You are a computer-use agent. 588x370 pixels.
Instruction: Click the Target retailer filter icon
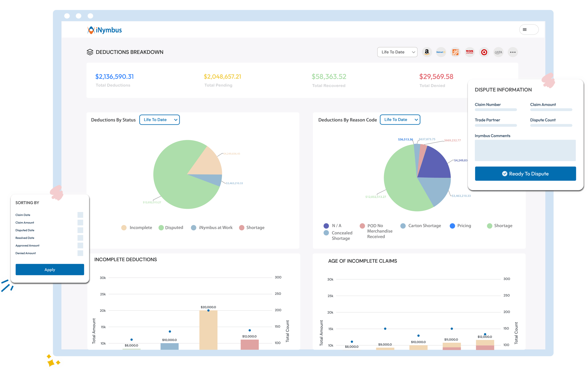tap(484, 52)
